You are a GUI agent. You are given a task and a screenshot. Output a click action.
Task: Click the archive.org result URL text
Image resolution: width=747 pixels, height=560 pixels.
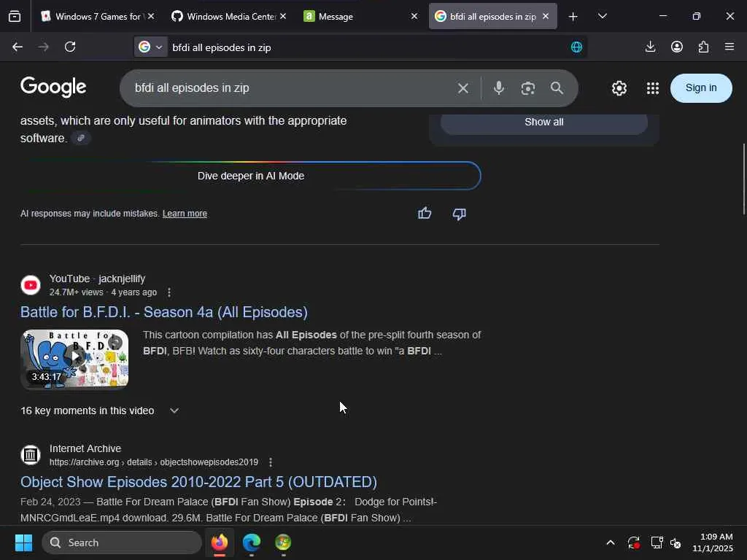click(154, 462)
